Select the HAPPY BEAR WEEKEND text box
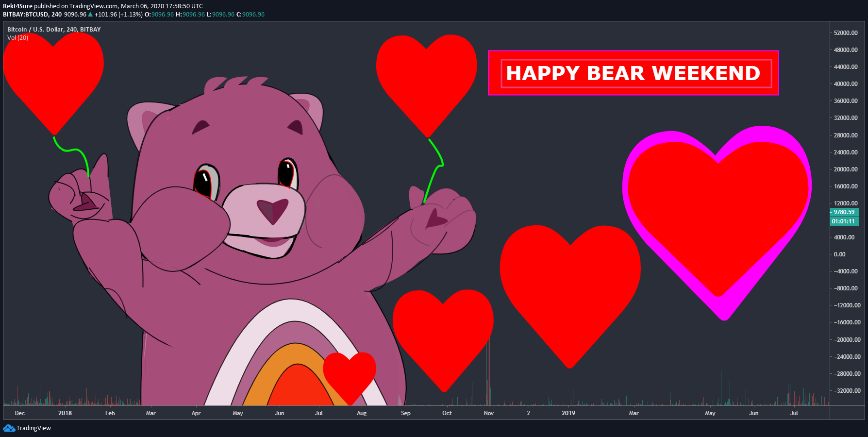The image size is (868, 437). click(634, 73)
